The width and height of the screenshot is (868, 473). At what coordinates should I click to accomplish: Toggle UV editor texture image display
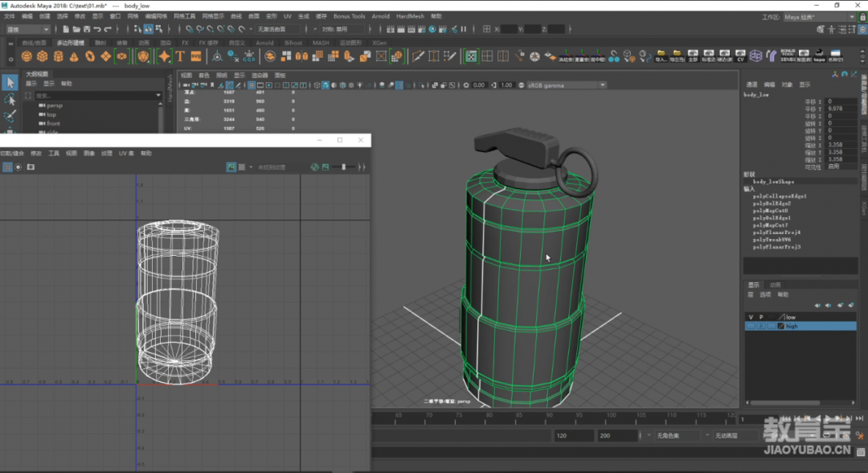pyautogui.click(x=231, y=167)
